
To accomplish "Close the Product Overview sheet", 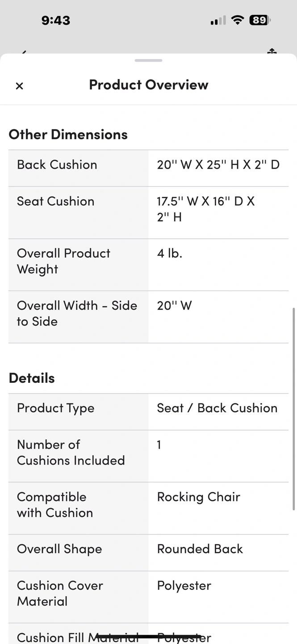I will [19, 86].
